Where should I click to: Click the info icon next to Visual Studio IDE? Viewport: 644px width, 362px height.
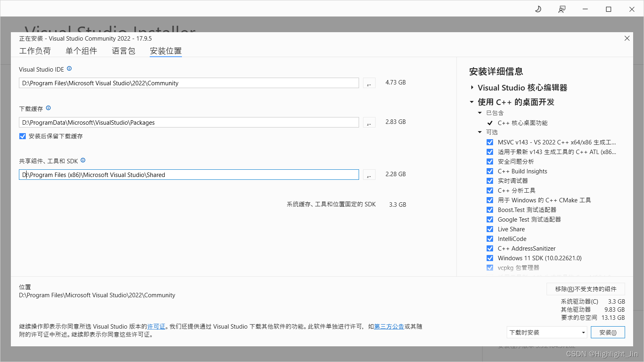[69, 69]
